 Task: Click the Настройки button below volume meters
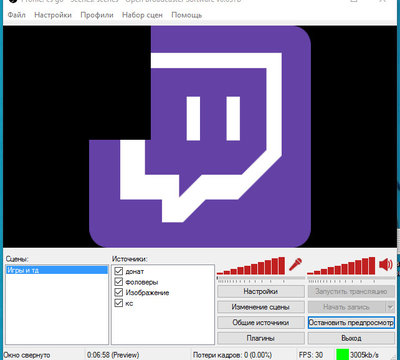tap(261, 291)
